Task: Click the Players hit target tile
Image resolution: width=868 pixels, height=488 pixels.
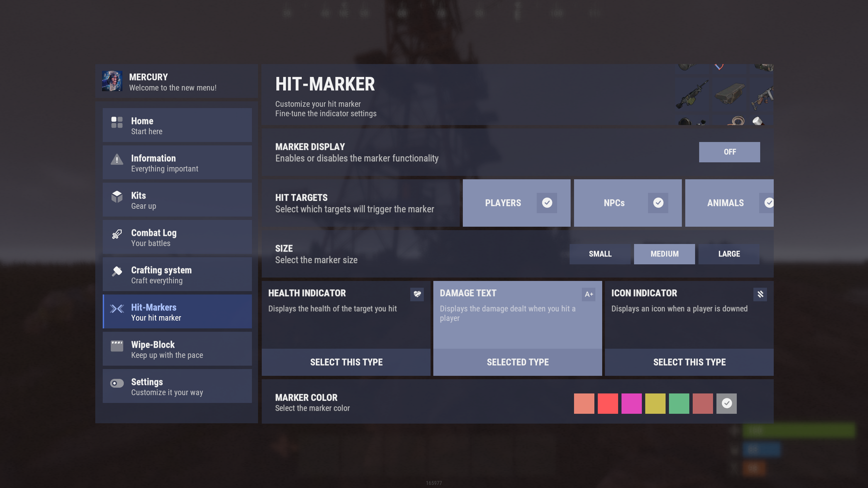Action: point(517,203)
